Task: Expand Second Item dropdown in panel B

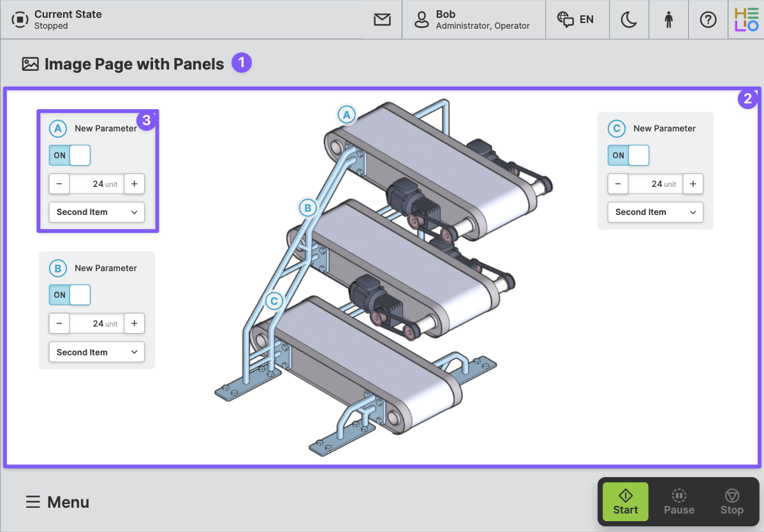Action: click(x=97, y=352)
